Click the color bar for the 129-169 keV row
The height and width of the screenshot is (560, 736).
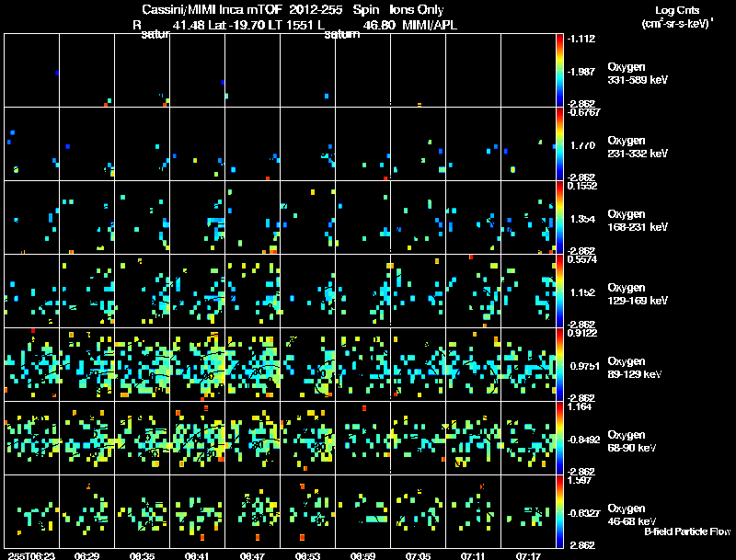[x=559, y=291]
